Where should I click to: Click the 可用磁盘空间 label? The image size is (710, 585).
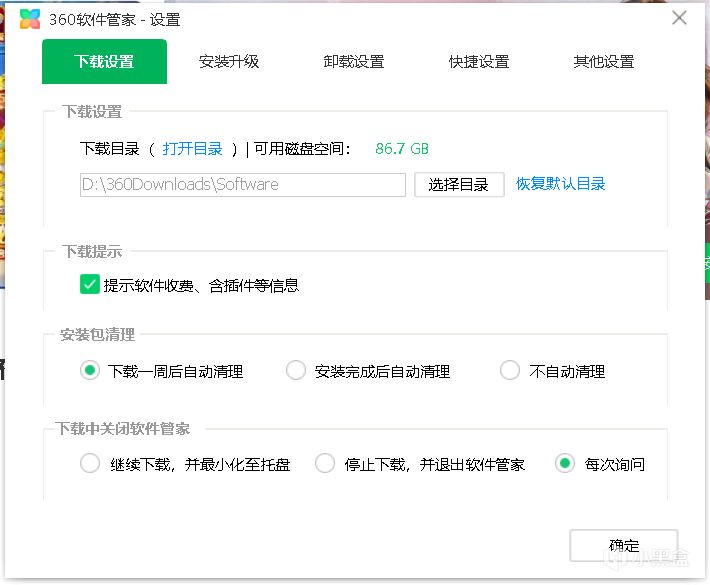pyautogui.click(x=302, y=149)
